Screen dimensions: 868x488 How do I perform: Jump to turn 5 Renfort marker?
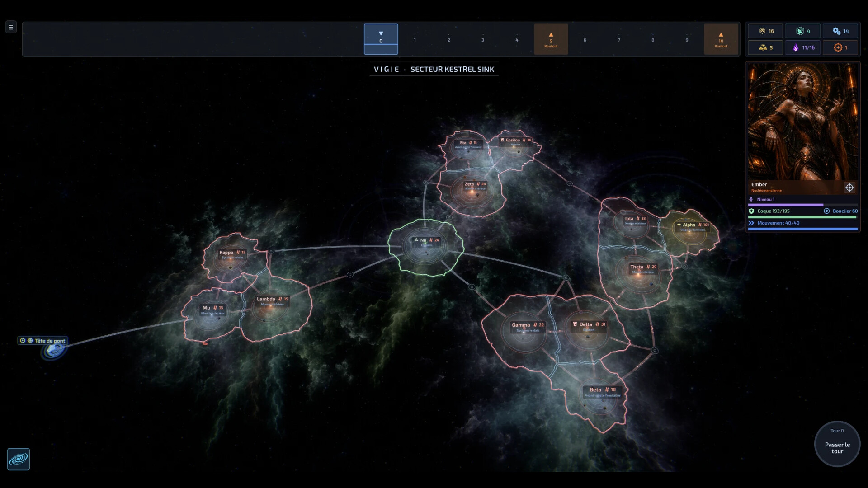(551, 39)
